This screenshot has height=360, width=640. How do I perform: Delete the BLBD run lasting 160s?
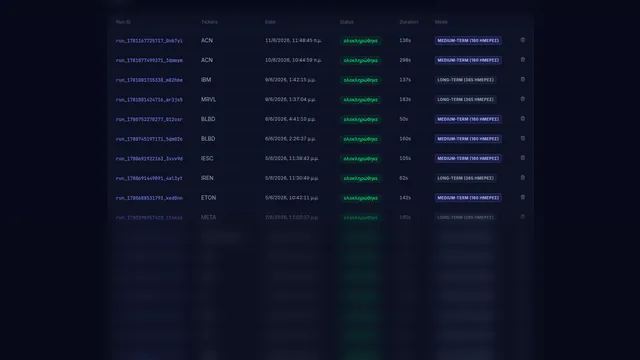(522, 138)
